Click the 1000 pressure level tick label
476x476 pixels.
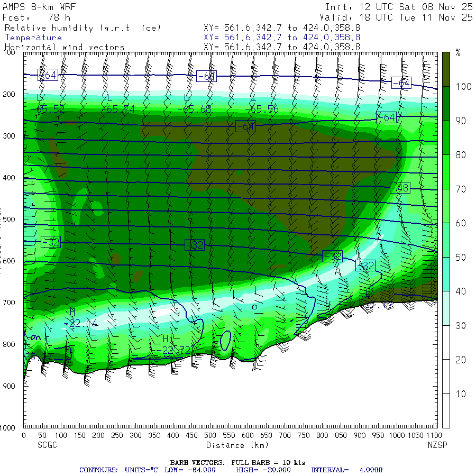point(12,427)
